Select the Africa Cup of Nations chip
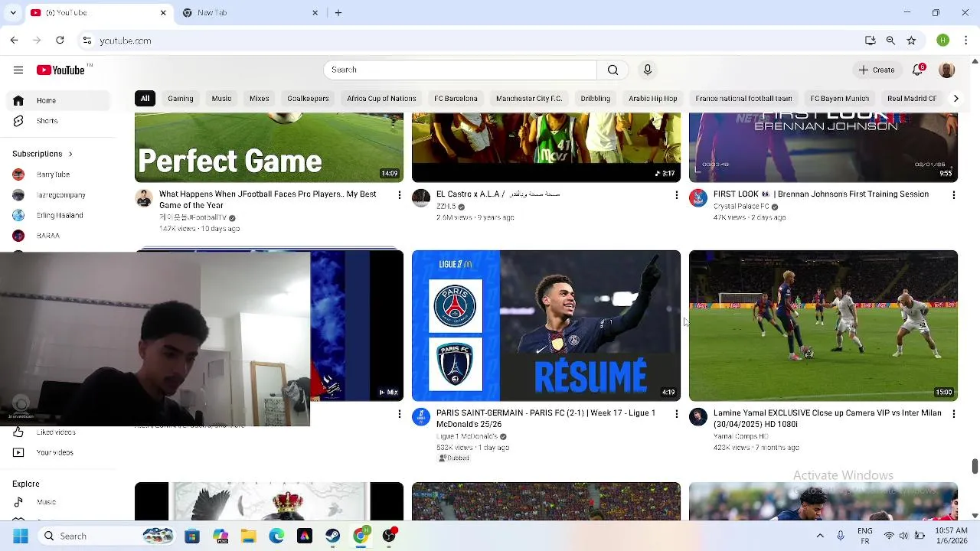Screen dimensions: 980x551 381,98
